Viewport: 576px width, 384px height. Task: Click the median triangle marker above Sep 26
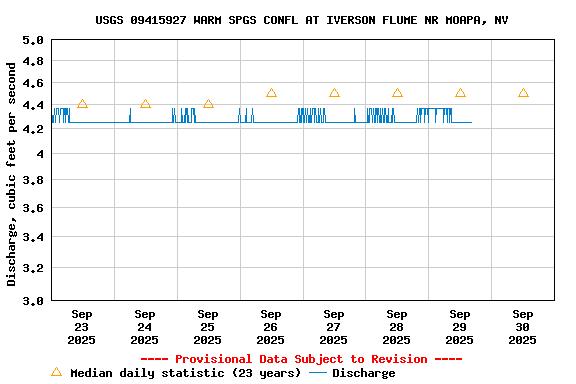point(271,93)
